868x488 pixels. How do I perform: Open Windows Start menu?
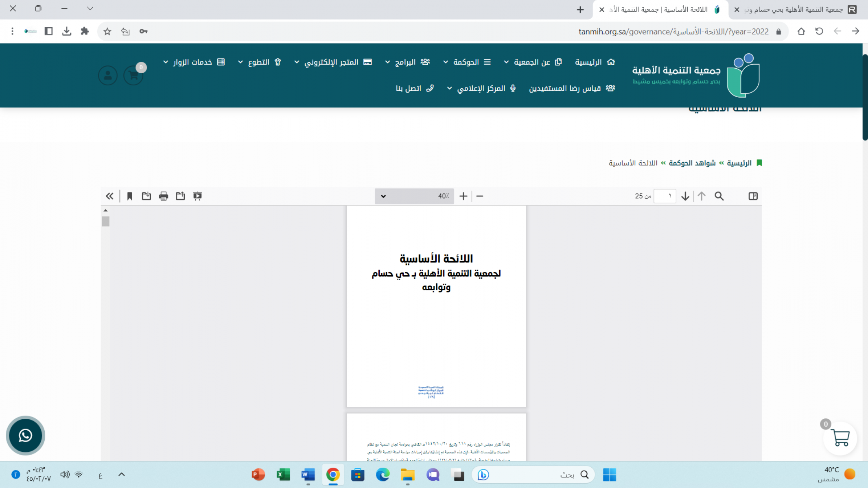click(609, 475)
